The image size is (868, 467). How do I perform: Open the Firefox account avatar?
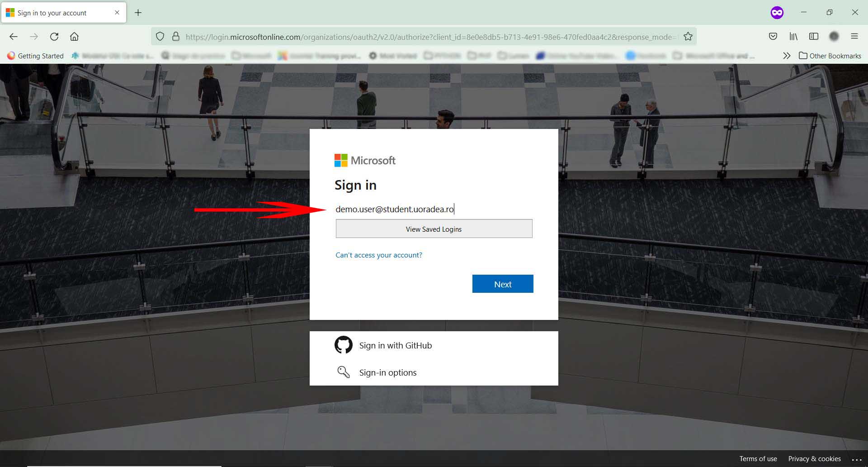tap(834, 37)
